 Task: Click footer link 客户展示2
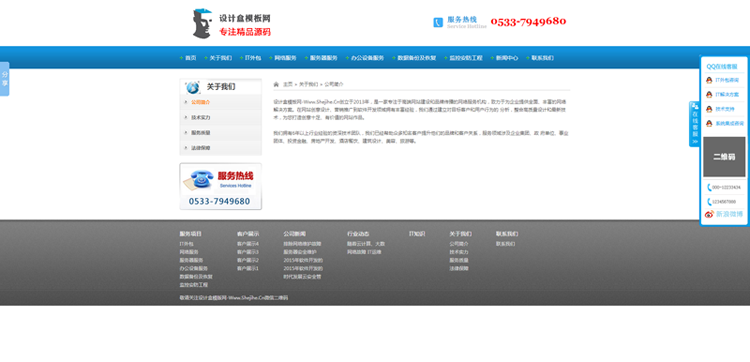(248, 260)
